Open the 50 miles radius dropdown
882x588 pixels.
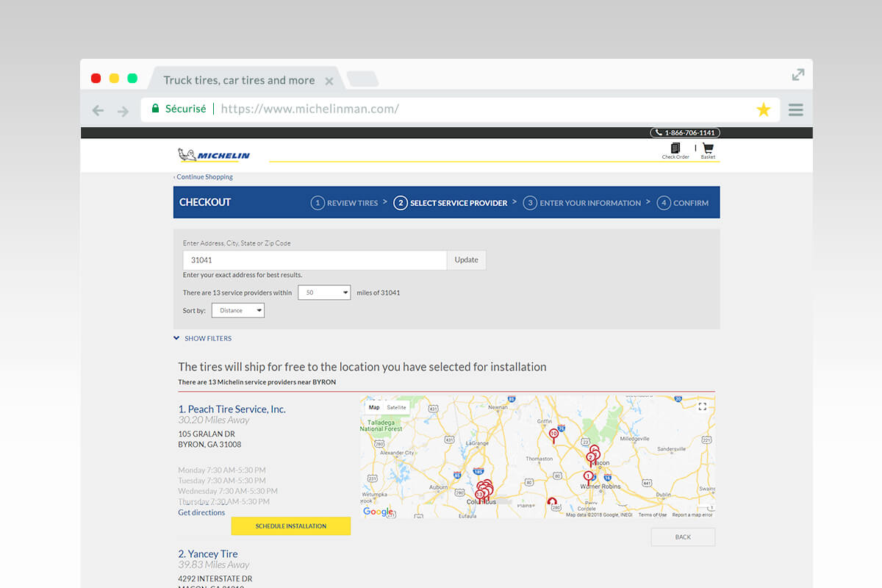[x=324, y=293]
